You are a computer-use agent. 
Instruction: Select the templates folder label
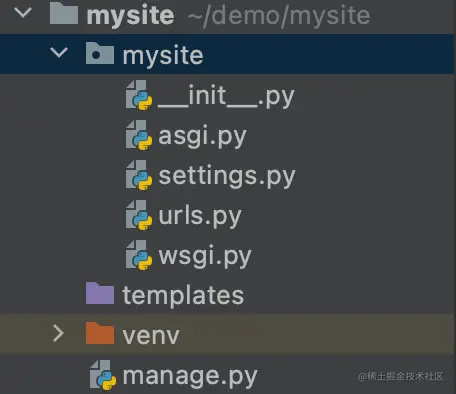(183, 296)
